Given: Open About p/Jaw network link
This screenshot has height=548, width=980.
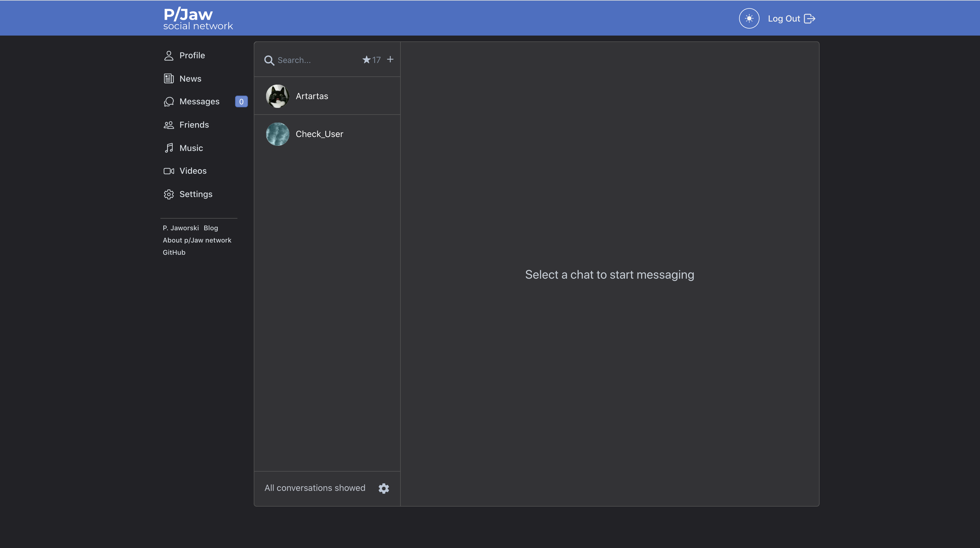Looking at the screenshot, I should click(x=197, y=240).
